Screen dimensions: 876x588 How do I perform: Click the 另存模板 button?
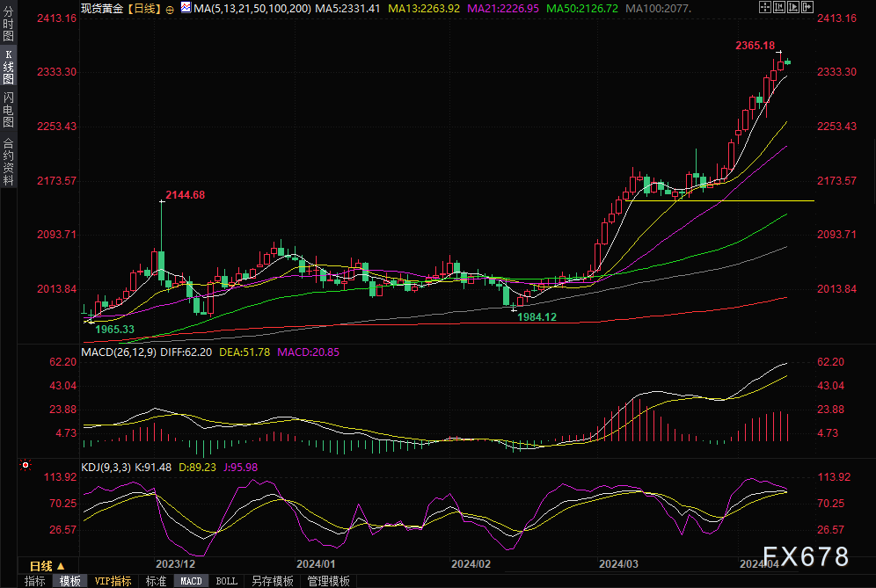272,581
